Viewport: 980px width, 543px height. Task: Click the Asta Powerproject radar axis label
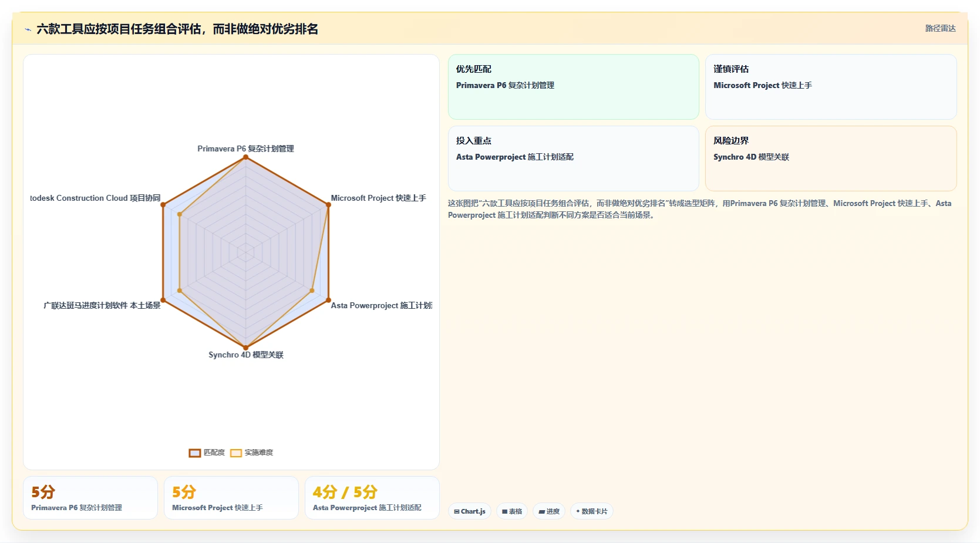[x=382, y=305]
